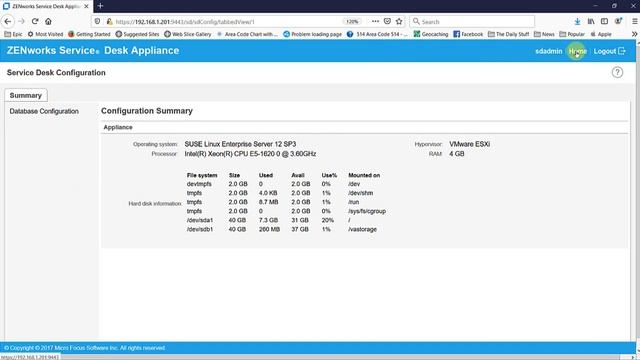
Task: Restore the browser window size
Action: coord(614,6)
